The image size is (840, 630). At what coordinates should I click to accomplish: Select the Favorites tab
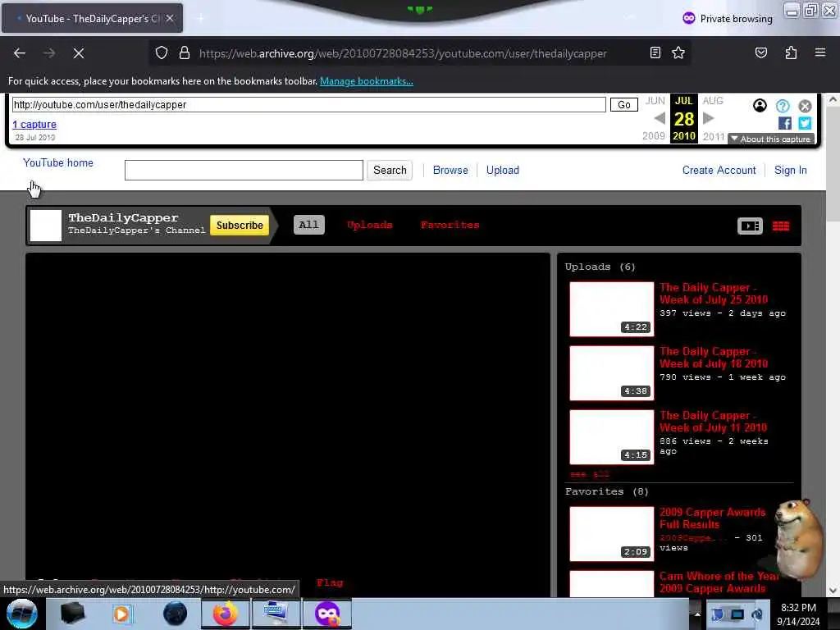coord(450,225)
